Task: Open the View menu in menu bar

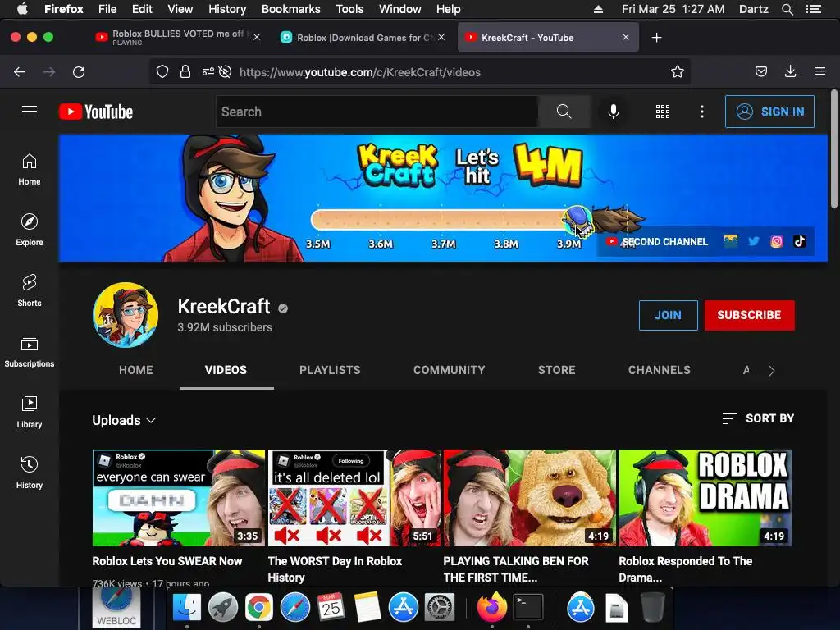Action: click(180, 9)
